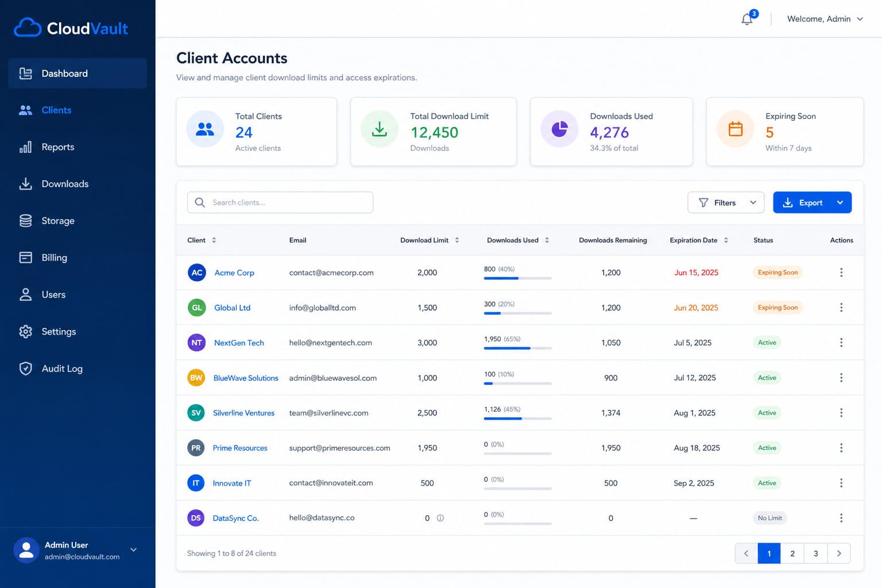Open the Global Ltd client link
Image resolution: width=882 pixels, height=588 pixels.
pos(232,308)
